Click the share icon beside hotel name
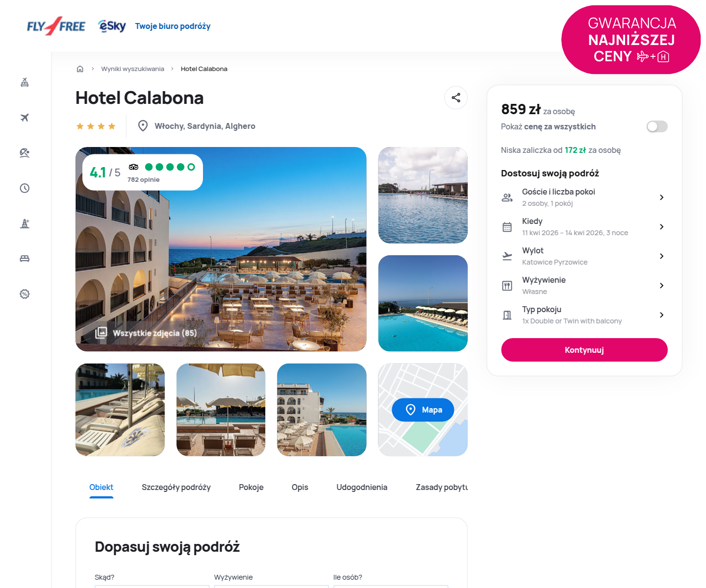 pyautogui.click(x=456, y=98)
